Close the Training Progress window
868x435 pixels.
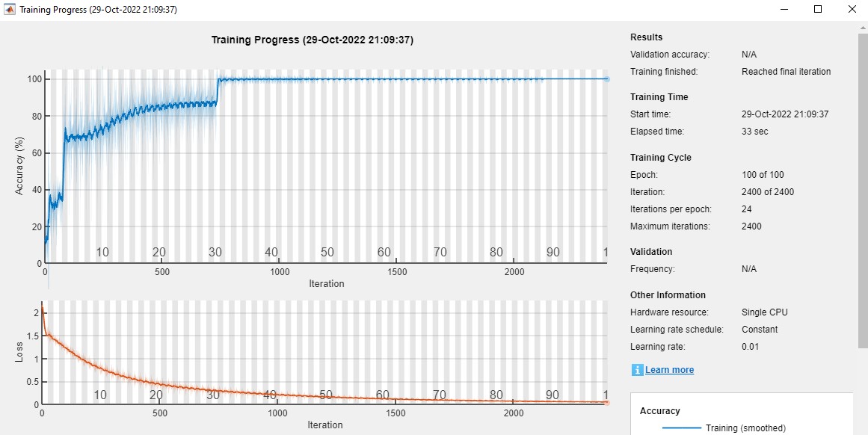(851, 10)
